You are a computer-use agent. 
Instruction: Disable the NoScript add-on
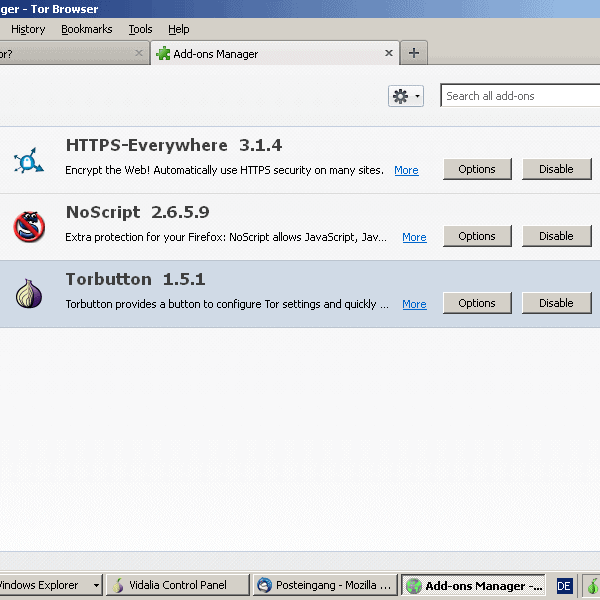coord(557,236)
